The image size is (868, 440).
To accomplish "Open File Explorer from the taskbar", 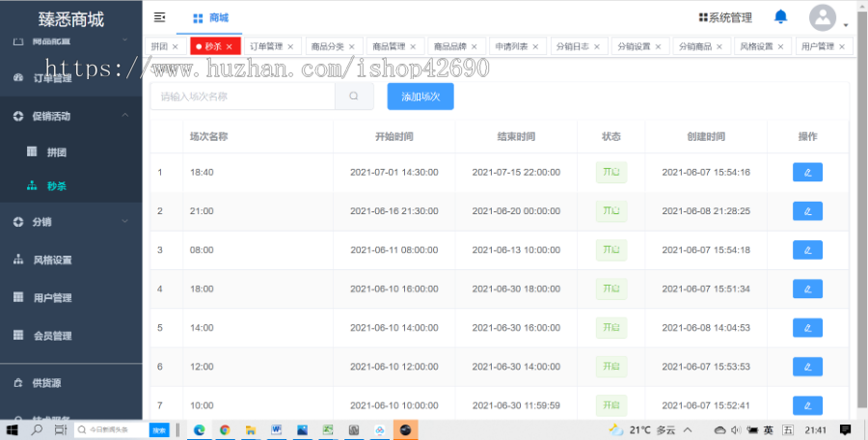I will (x=250, y=429).
